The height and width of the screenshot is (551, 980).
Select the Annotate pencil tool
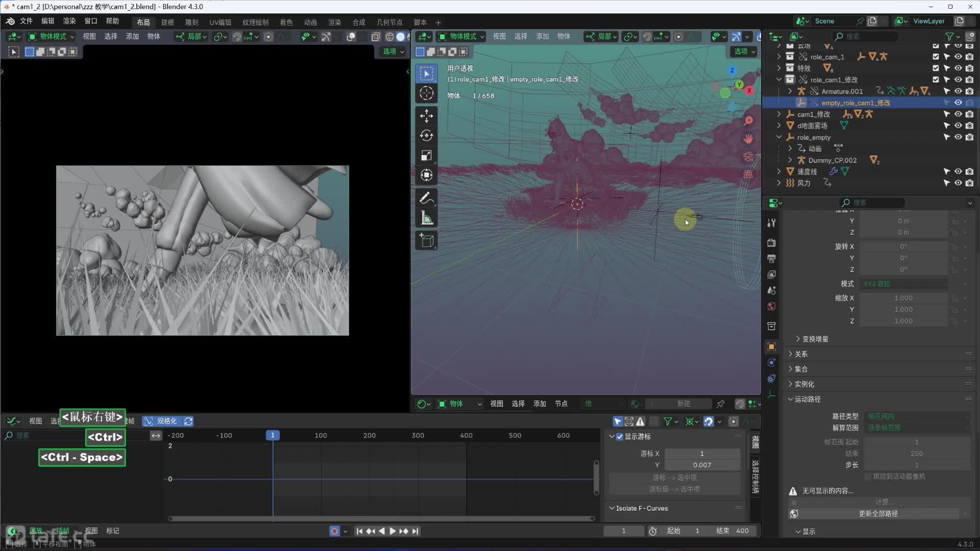pyautogui.click(x=426, y=198)
